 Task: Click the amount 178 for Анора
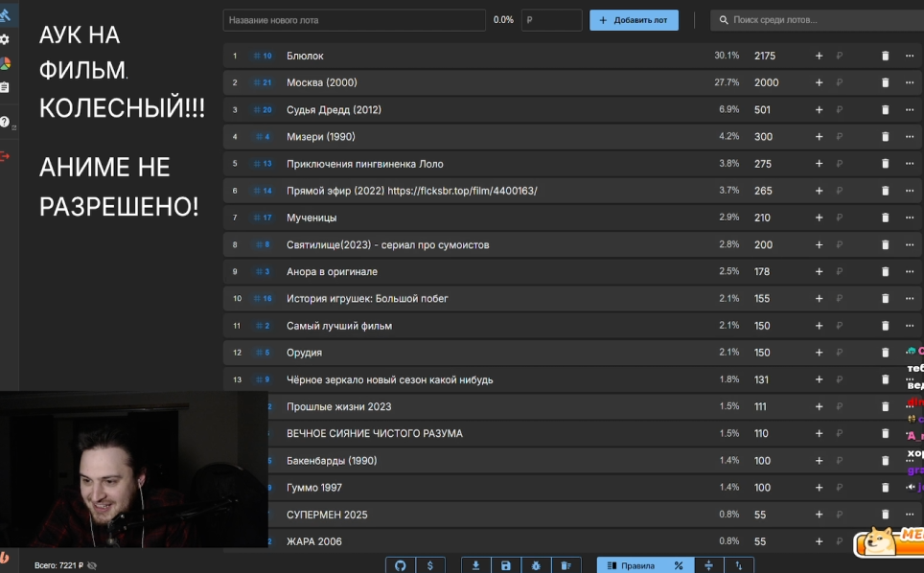point(762,271)
